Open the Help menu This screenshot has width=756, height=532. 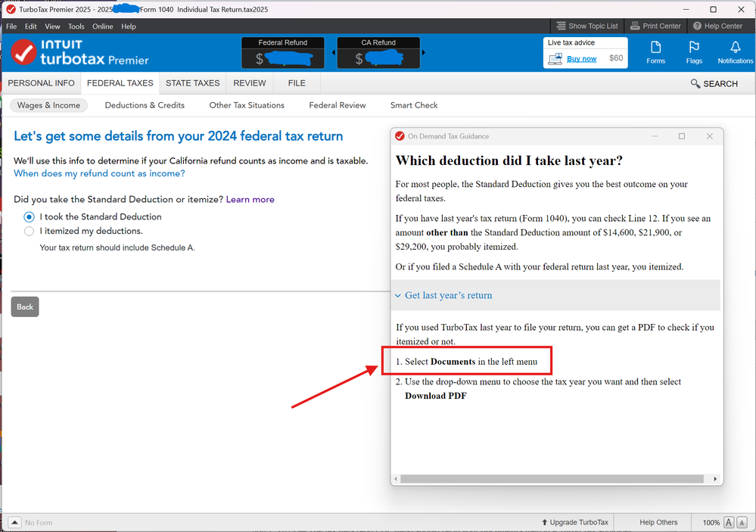(128, 26)
